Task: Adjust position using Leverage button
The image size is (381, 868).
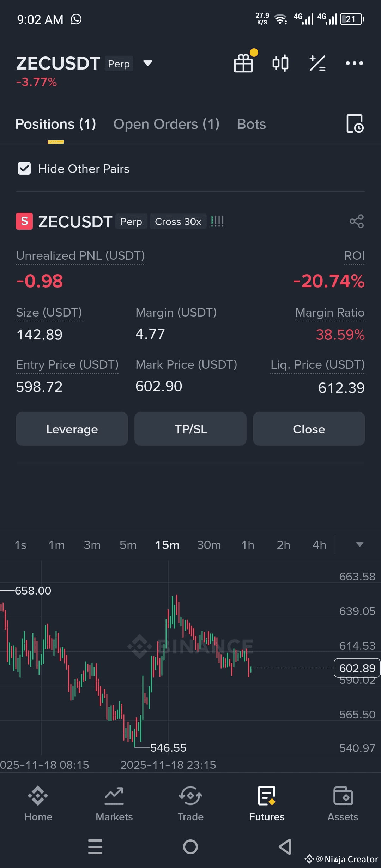Action: [72, 429]
